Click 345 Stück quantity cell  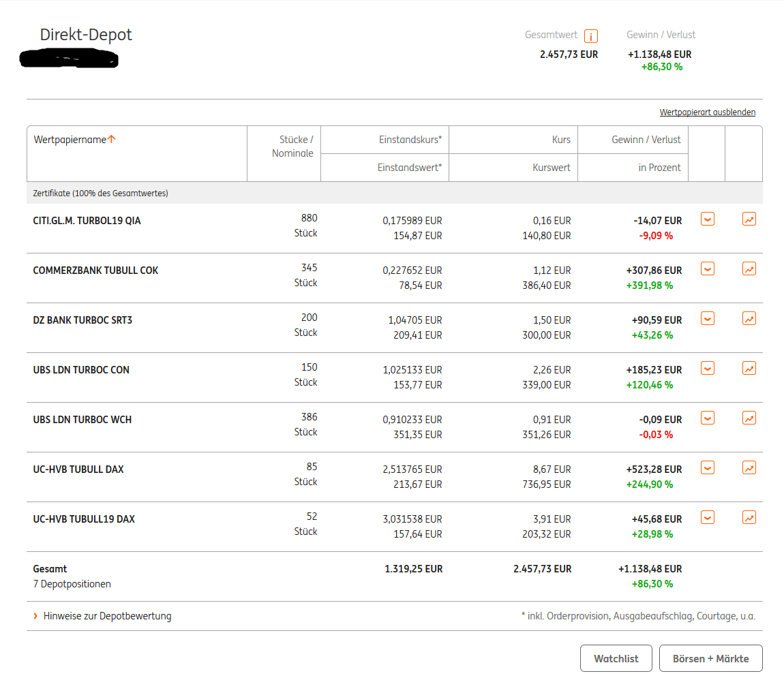(x=305, y=275)
